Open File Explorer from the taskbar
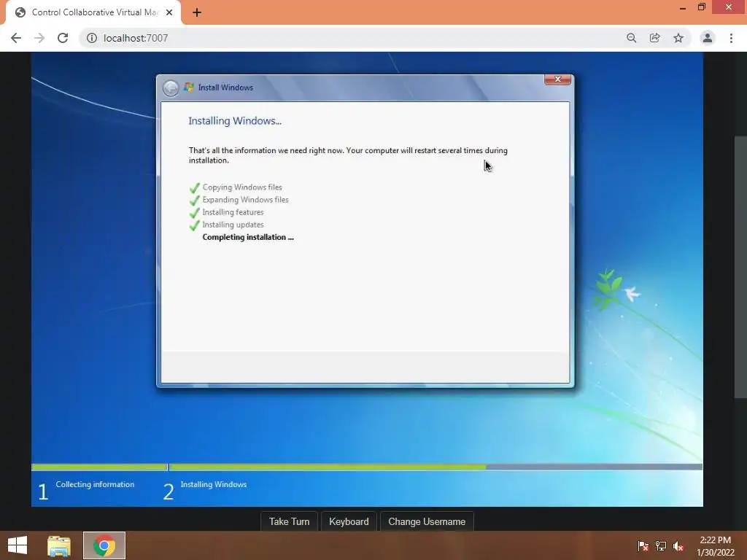747x560 pixels. (x=59, y=545)
